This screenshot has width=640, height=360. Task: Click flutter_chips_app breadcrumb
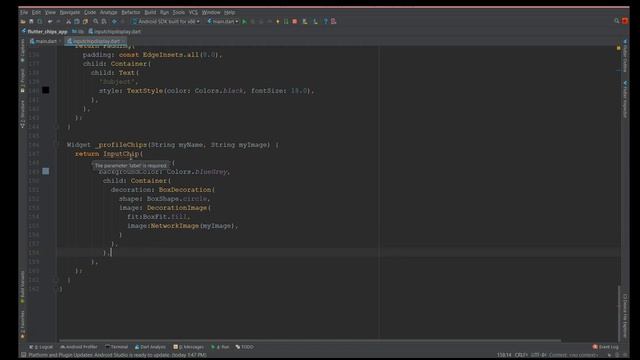point(44,31)
